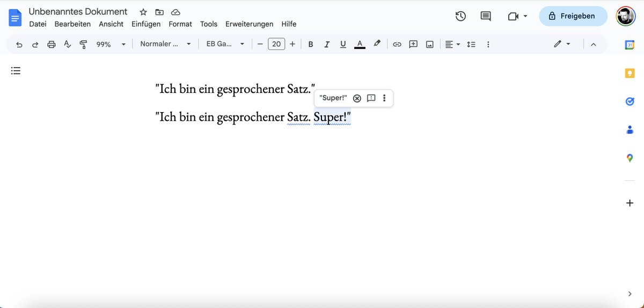Image resolution: width=644 pixels, height=308 pixels.
Task: Open Google Keep side panel
Action: pyautogui.click(x=630, y=74)
